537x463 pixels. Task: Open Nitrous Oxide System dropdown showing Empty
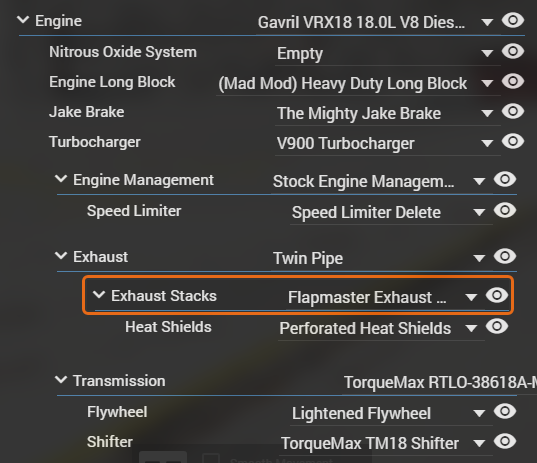click(387, 53)
